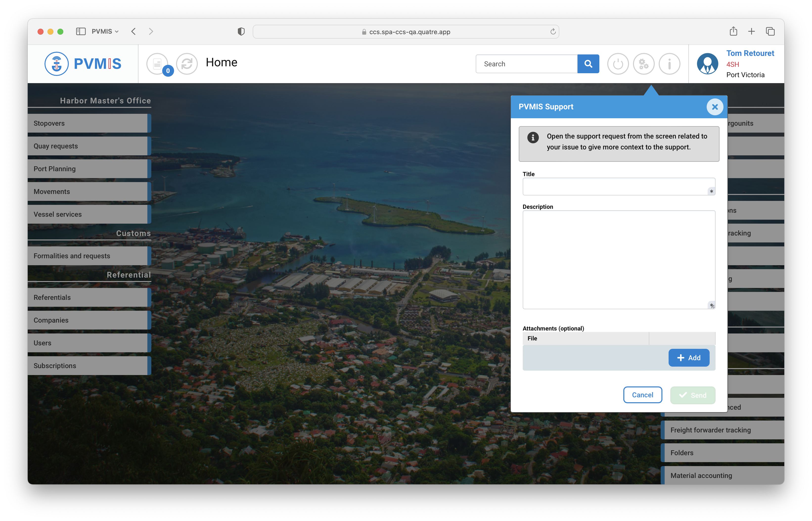The image size is (812, 521).
Task: Toggle the Safari sidebar button
Action: (81, 31)
